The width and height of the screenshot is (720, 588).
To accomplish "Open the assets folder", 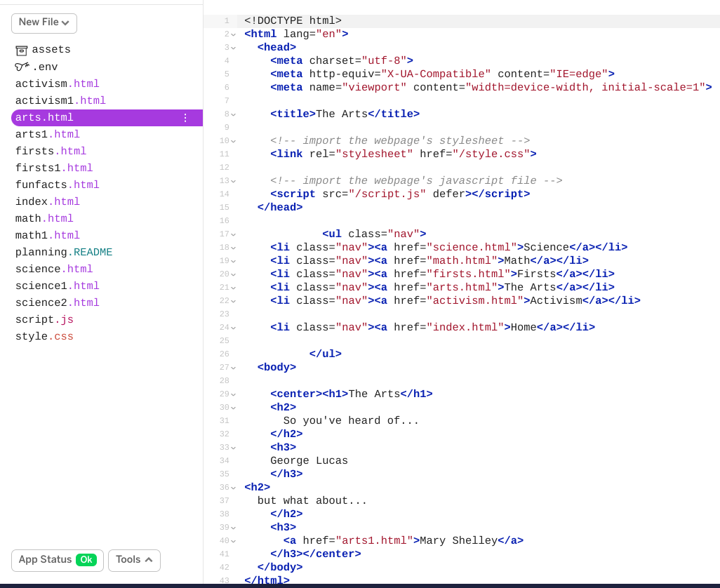I will coord(51,50).
